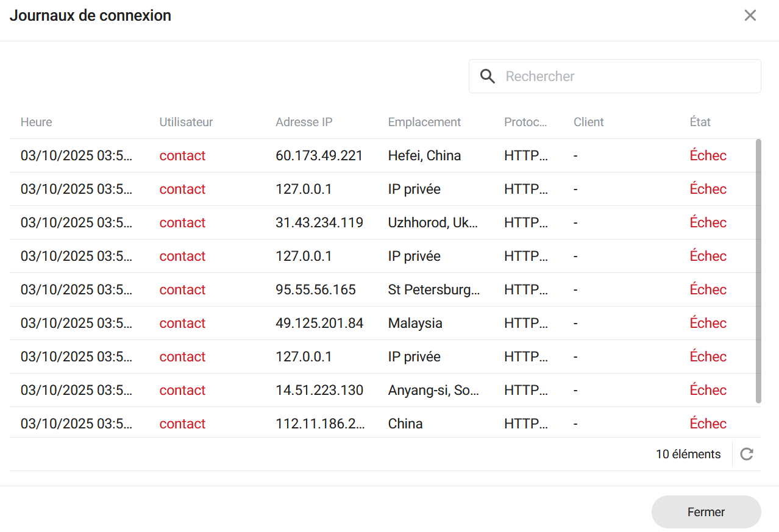Sort by the Utilisateur column header
779x532 pixels.
click(x=186, y=122)
